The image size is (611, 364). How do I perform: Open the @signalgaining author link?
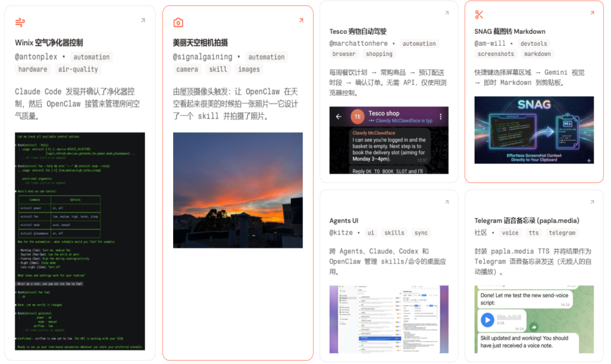pos(203,57)
